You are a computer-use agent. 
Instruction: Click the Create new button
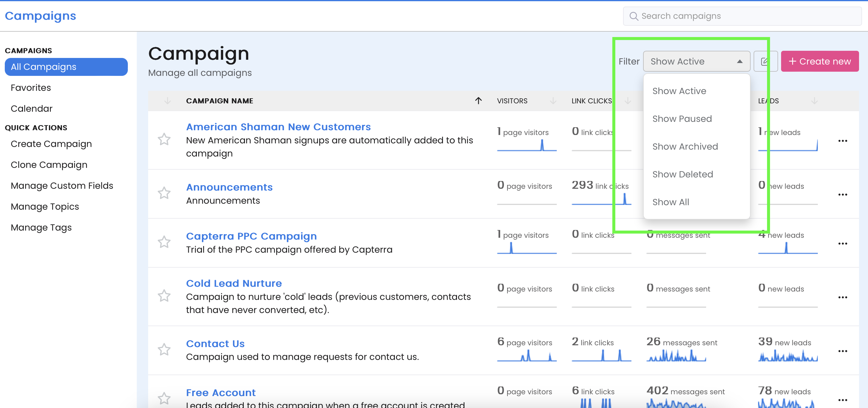pos(820,61)
